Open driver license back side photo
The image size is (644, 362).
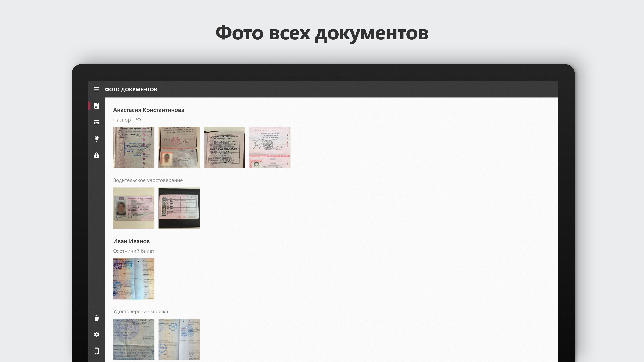point(179,208)
